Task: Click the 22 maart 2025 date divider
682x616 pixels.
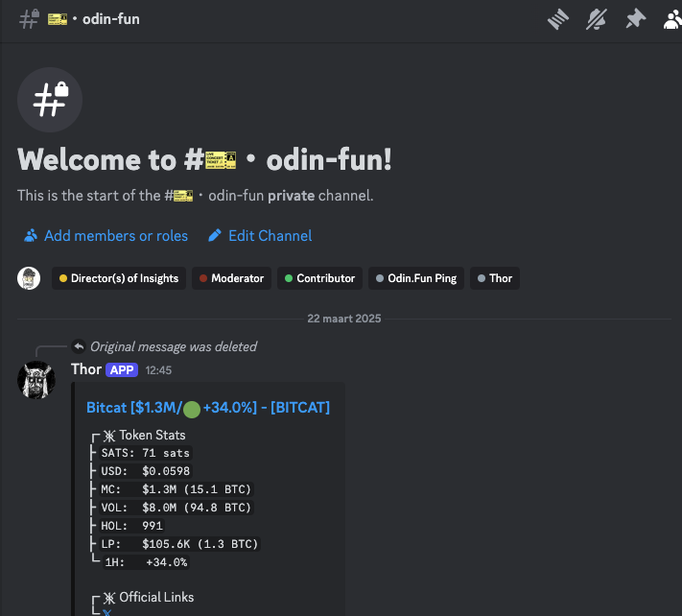Action: [344, 319]
